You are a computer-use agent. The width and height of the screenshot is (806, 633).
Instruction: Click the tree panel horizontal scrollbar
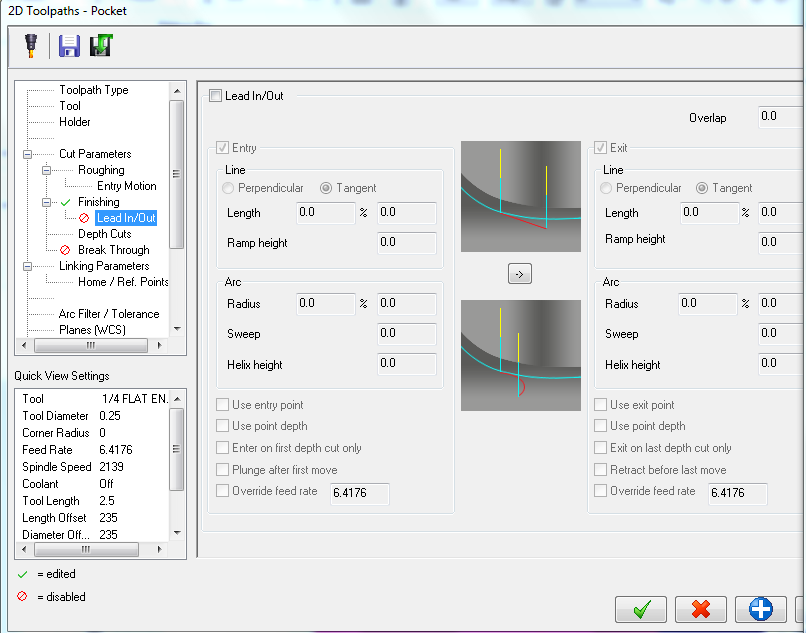(x=90, y=345)
